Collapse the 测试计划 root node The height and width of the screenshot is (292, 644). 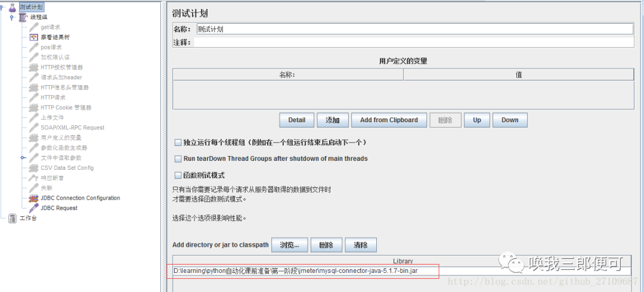coord(2,7)
